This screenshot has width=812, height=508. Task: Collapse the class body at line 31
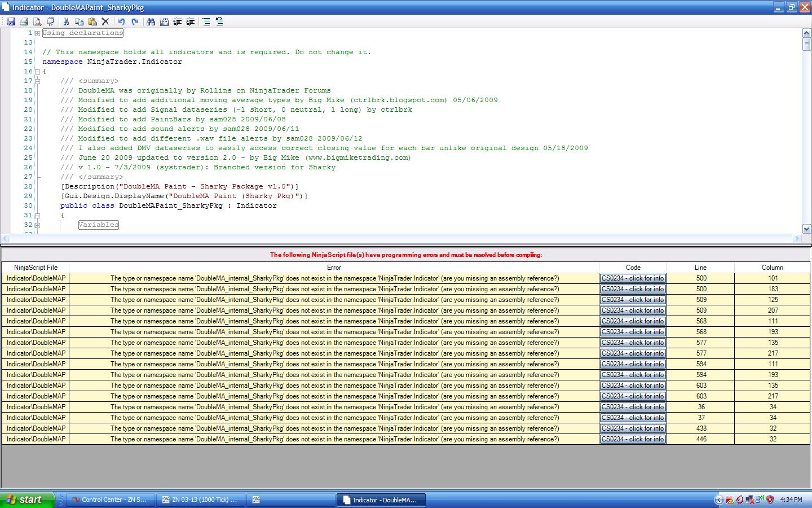tap(37, 216)
